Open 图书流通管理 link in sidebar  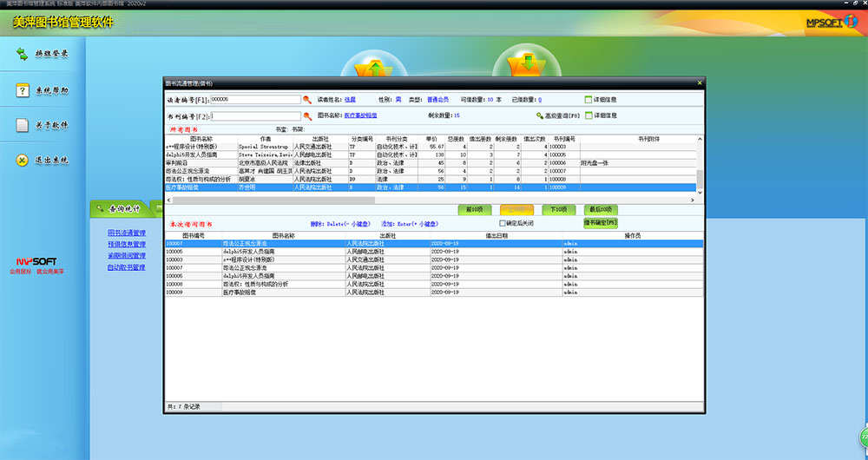pos(126,233)
